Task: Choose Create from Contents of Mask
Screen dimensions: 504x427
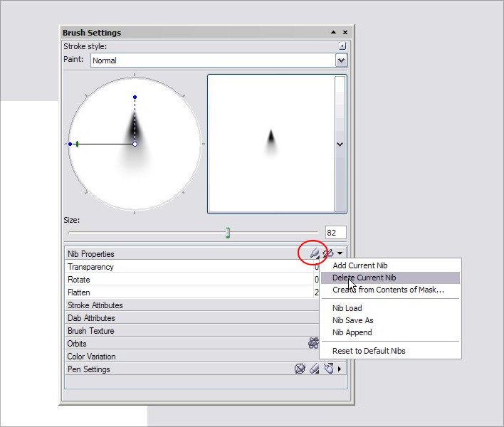Action: point(388,290)
